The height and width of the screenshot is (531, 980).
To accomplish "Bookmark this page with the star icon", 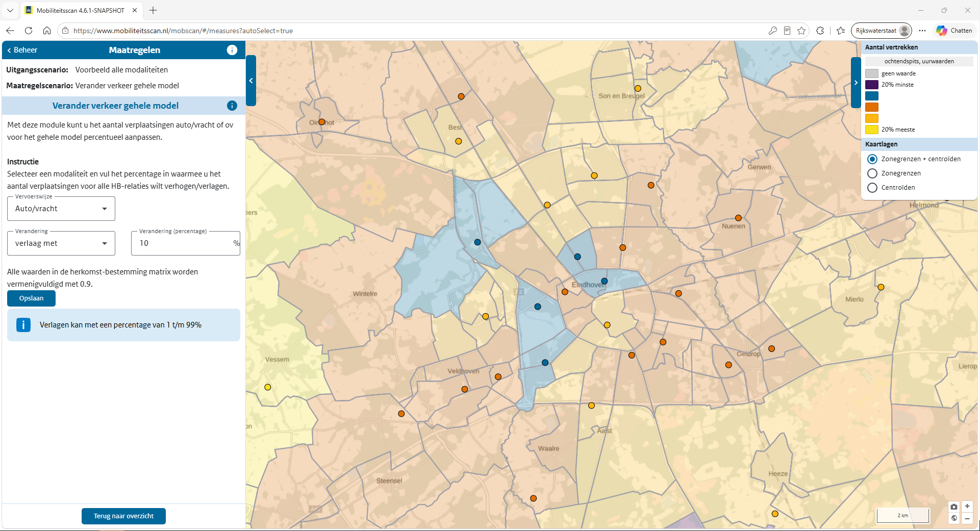I will (x=801, y=31).
